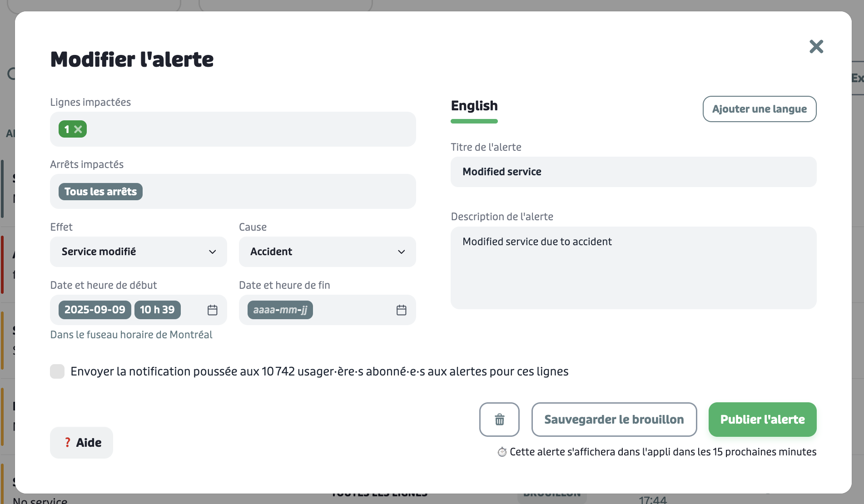864x504 pixels.
Task: Save draft with Sauvegarder le brouillon
Action: (x=614, y=420)
